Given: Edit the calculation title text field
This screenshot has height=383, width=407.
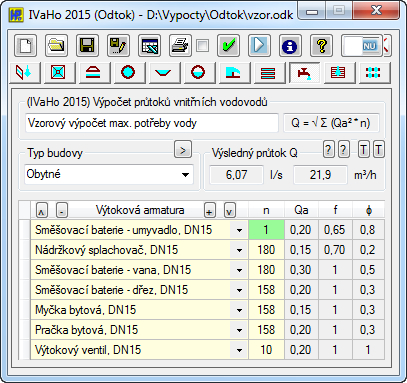Looking at the screenshot, I should (152, 123).
